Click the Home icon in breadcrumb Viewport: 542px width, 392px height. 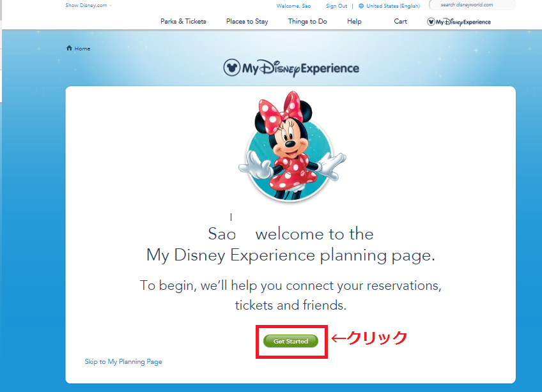pyautogui.click(x=69, y=48)
